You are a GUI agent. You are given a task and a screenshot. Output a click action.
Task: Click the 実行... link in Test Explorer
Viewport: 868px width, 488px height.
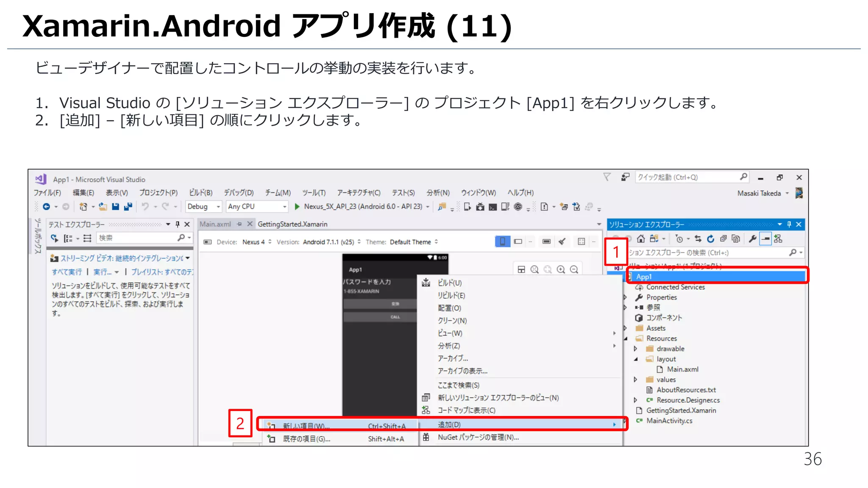(103, 272)
